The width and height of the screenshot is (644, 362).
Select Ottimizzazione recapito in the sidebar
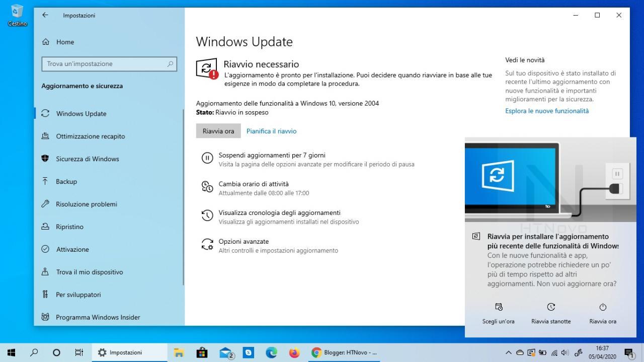pyautogui.click(x=90, y=136)
